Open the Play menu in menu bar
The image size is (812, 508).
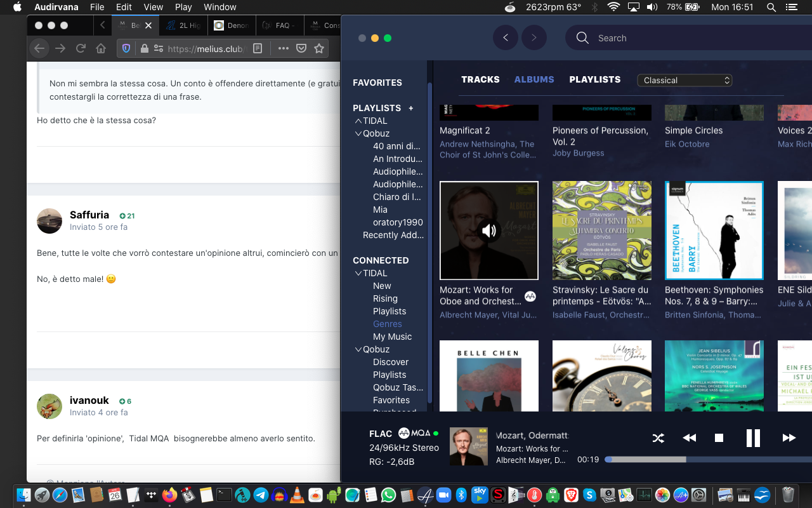coord(183,7)
